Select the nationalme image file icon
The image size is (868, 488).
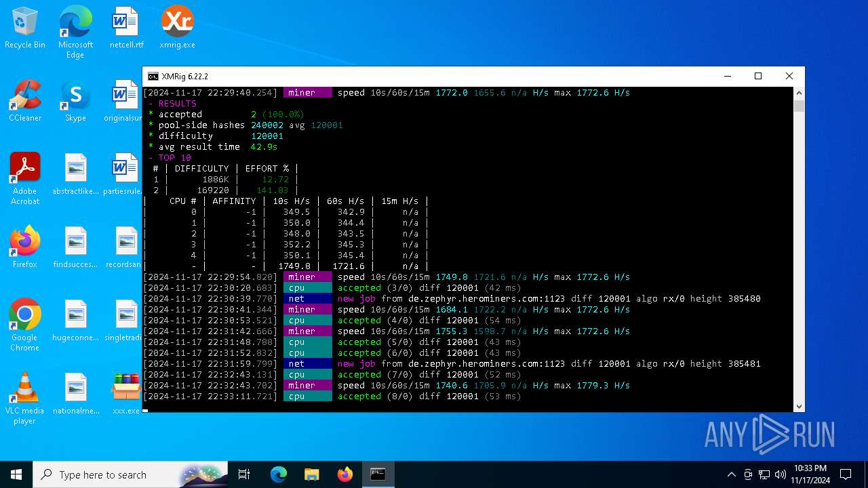[75, 394]
